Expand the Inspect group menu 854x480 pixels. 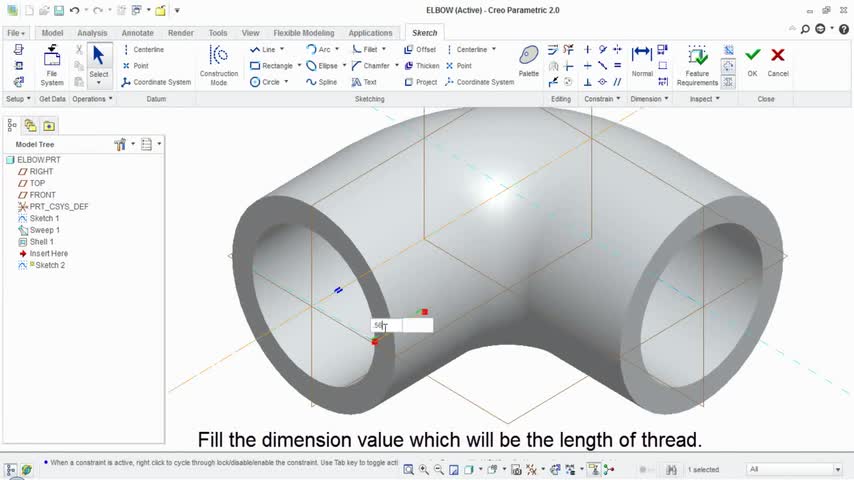point(704,99)
